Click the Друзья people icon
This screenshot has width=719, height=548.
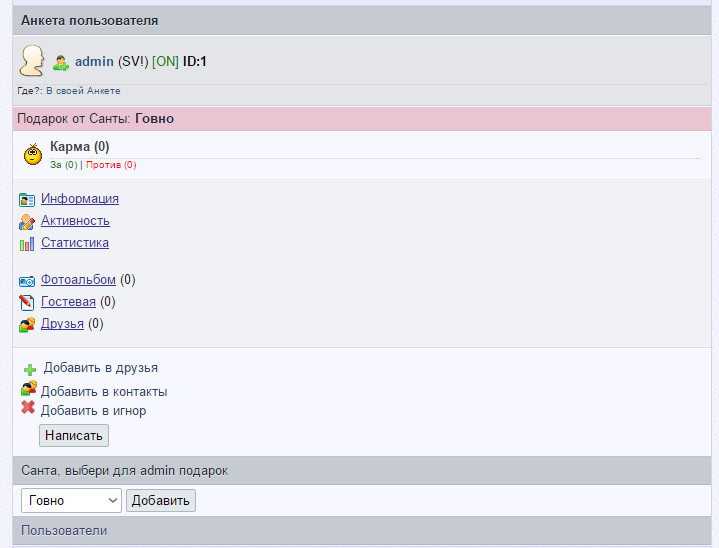tap(27, 324)
